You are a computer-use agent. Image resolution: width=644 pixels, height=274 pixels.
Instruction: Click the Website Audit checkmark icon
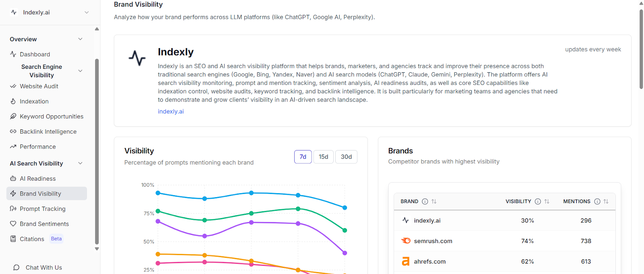pyautogui.click(x=13, y=86)
